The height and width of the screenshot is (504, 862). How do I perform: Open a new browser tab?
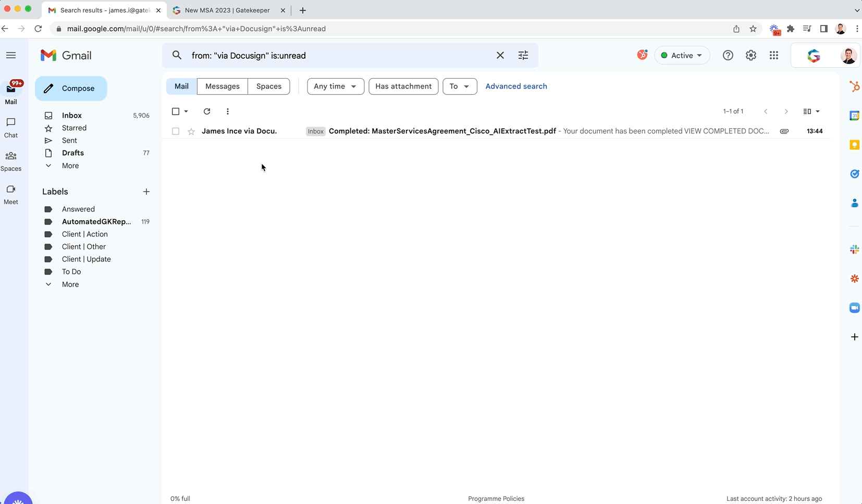point(303,10)
